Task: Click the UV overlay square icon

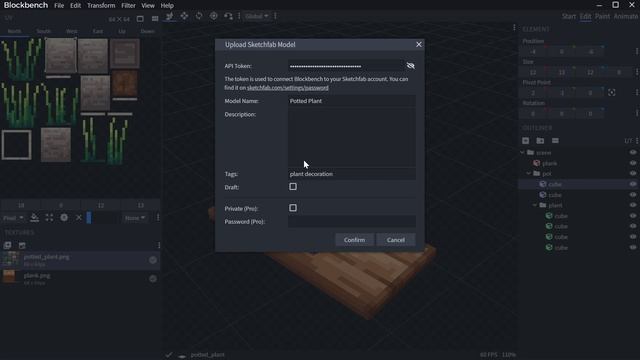Action: point(140,19)
